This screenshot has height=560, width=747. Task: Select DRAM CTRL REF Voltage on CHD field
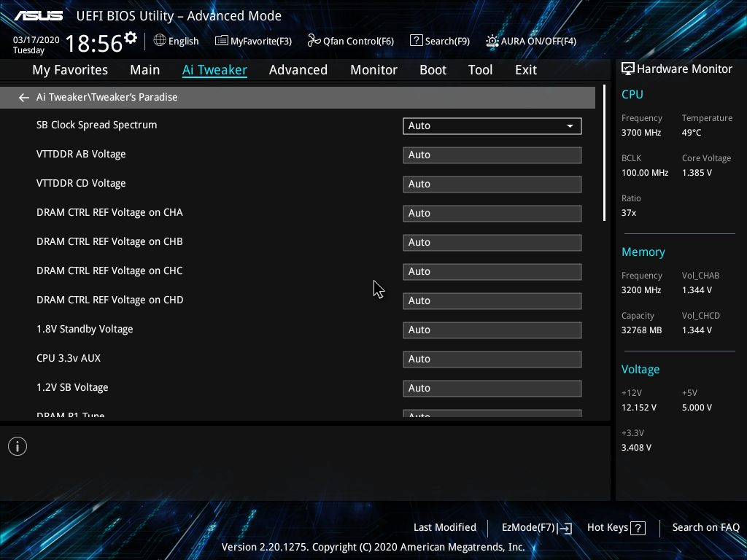(x=492, y=301)
